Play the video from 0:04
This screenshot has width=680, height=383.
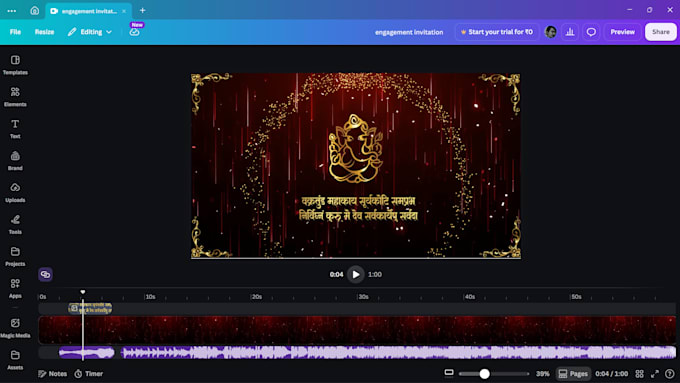pyautogui.click(x=356, y=274)
